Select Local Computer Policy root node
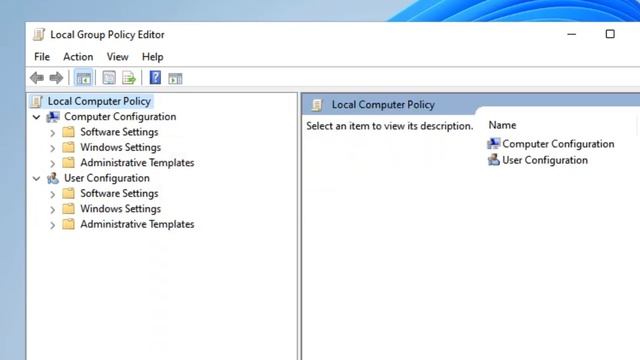The width and height of the screenshot is (640, 360). [x=99, y=101]
